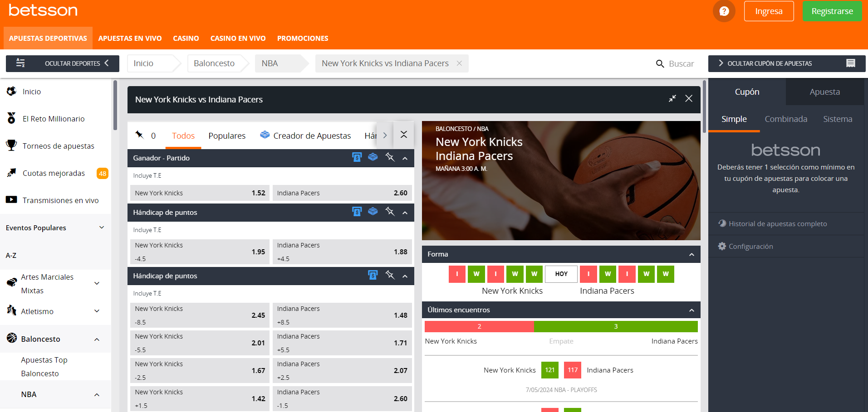The width and height of the screenshot is (868, 412).
Task: Go to the Baloncesto breadcrumb
Action: (214, 63)
